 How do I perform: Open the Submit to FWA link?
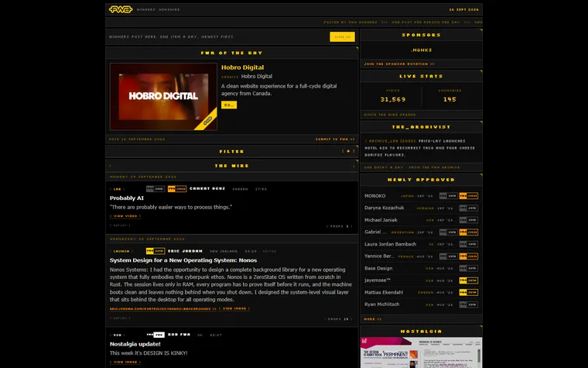point(335,139)
